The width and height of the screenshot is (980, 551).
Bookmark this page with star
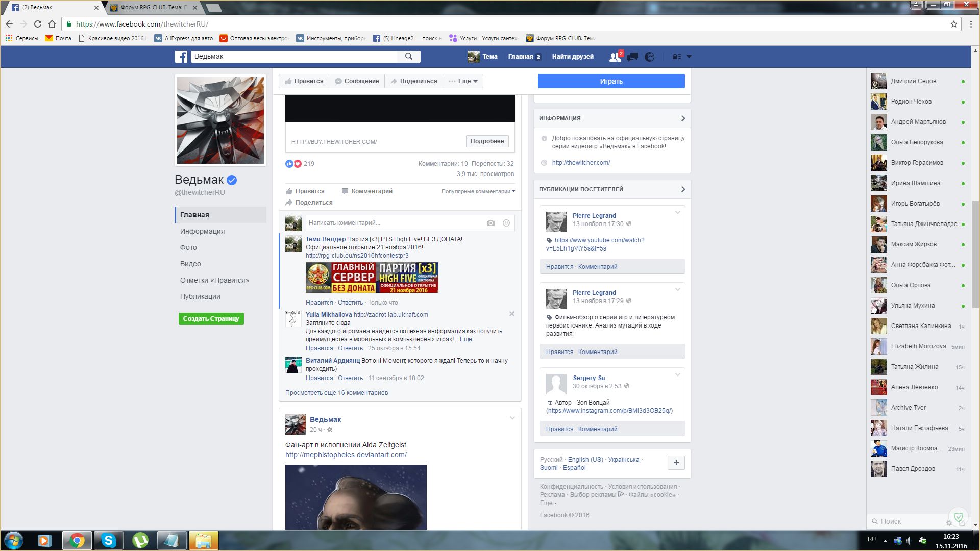coord(953,24)
